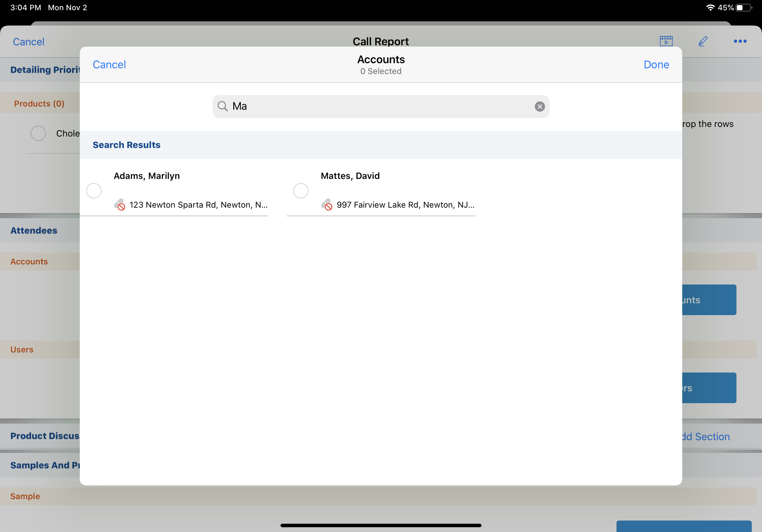762x532 pixels.
Task: Clear the search field with the X icon
Action: point(539,107)
